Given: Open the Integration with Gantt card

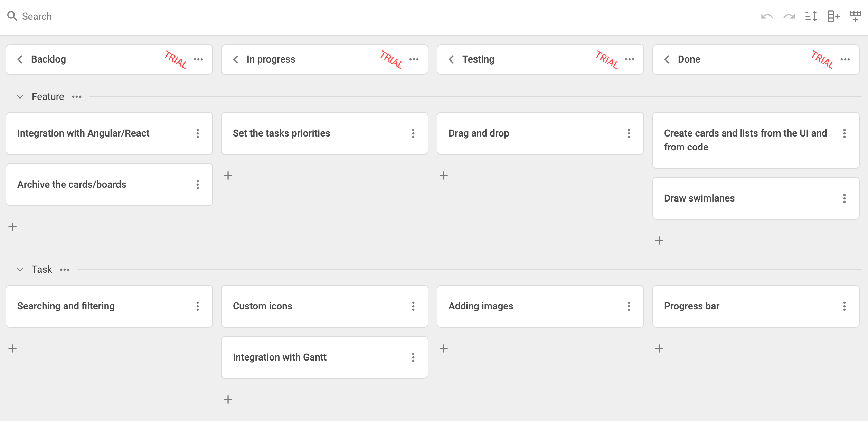Looking at the screenshot, I should tap(280, 357).
